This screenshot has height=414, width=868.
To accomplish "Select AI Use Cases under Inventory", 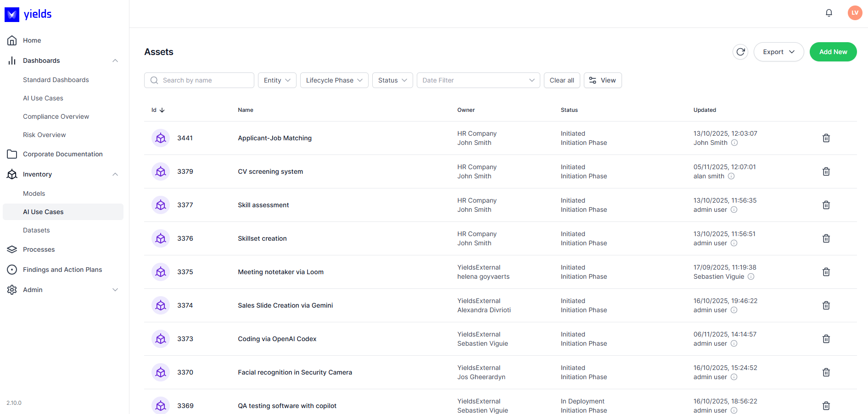I will coord(43,211).
